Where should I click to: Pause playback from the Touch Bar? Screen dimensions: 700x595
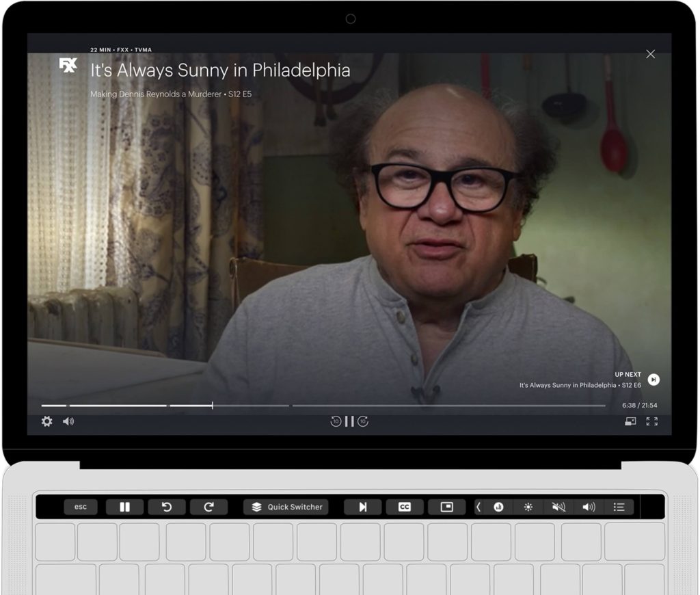tap(125, 507)
